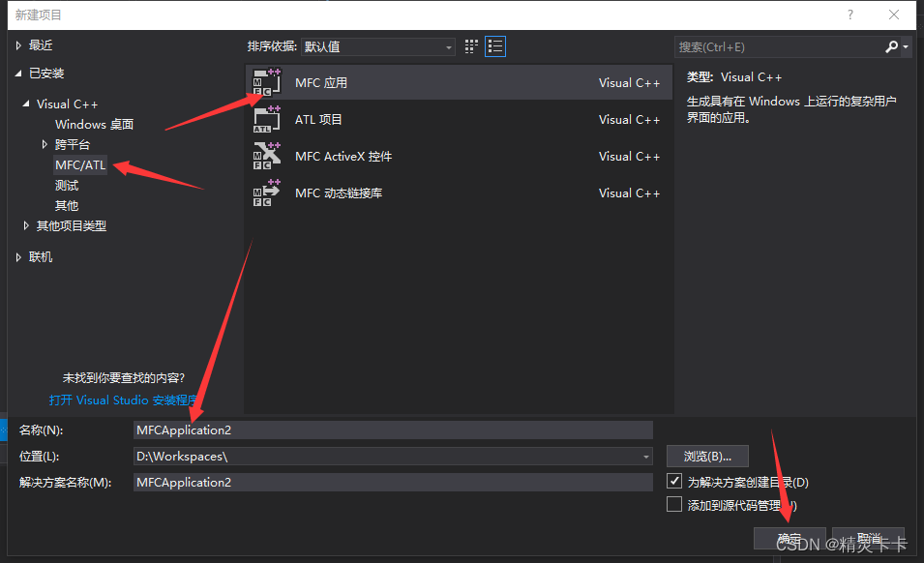Select the MFC ActiveX 控件 template name
Screen dimensions: 924x563
(x=343, y=156)
